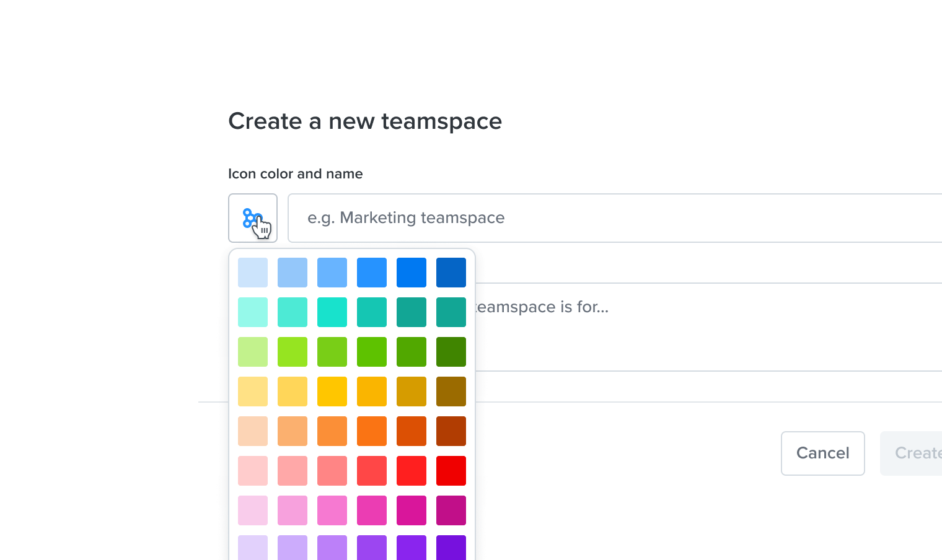
Task: Select the darkest swatch in the orange row
Action: click(451, 431)
